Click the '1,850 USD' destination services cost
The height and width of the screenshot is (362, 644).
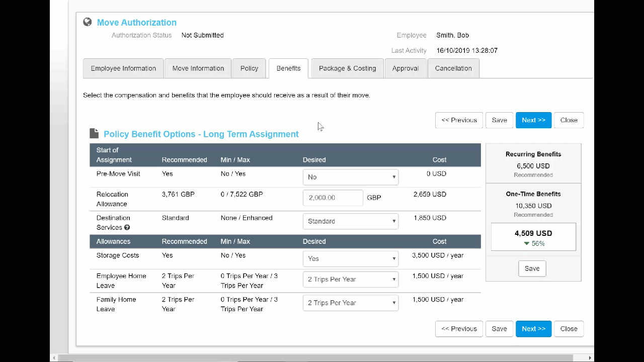[430, 218]
